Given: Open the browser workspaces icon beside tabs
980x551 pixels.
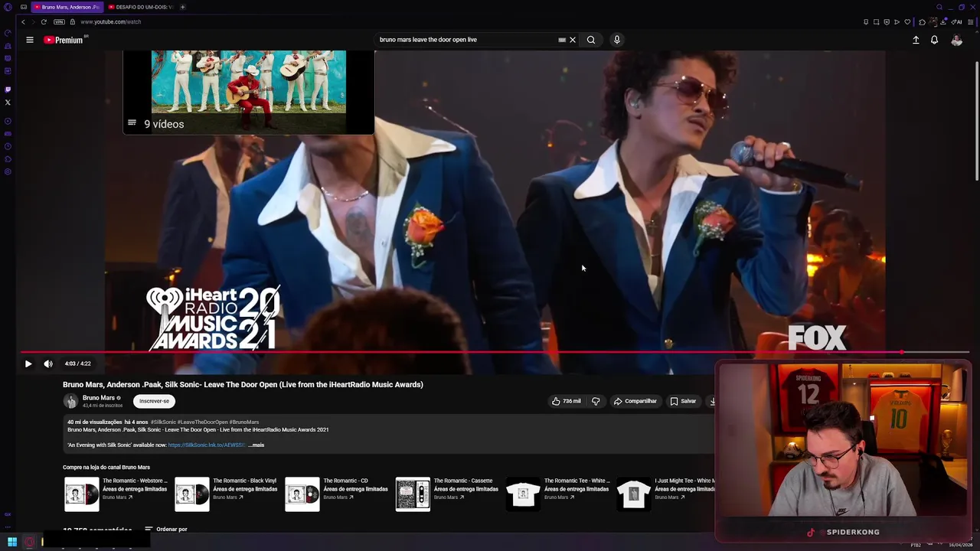Looking at the screenshot, I should (x=24, y=7).
